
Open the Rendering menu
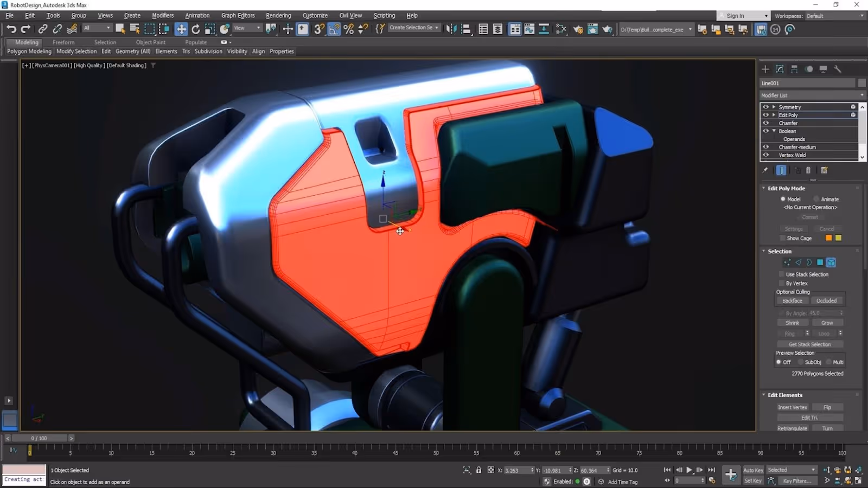tap(278, 16)
